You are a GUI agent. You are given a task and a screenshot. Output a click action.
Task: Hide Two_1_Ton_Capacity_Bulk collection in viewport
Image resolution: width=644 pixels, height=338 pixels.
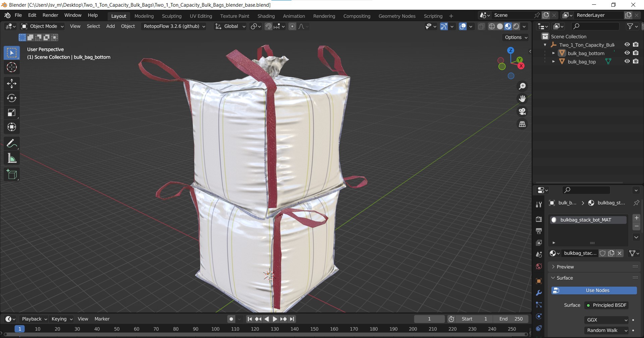pyautogui.click(x=627, y=45)
